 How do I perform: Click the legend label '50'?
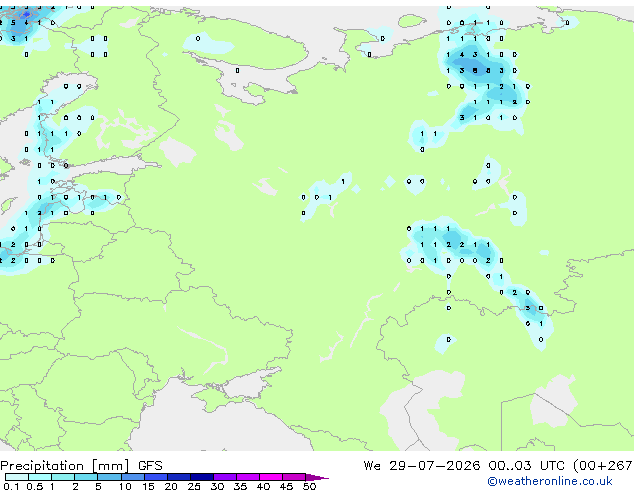(x=309, y=486)
